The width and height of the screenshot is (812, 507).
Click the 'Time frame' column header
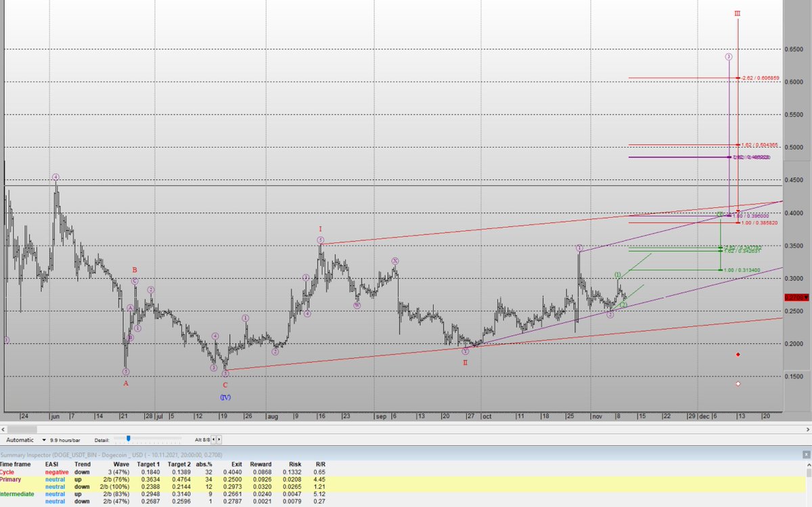click(14, 464)
